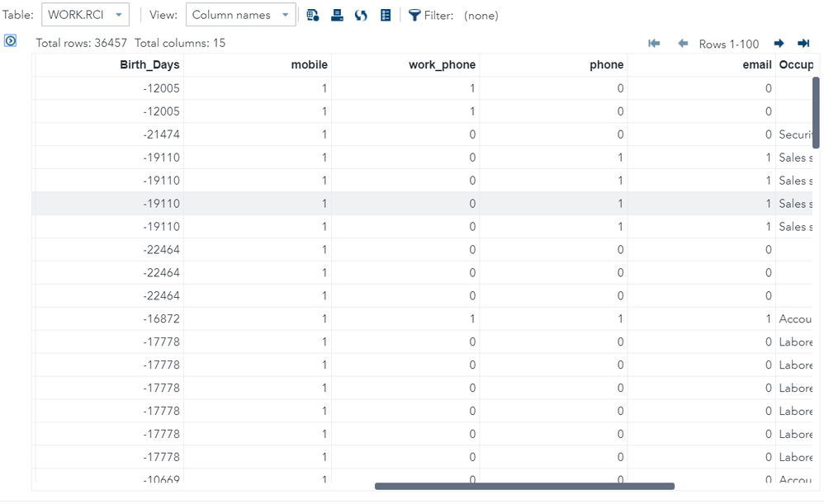
Task: Select the mobile column header
Action: (x=309, y=64)
